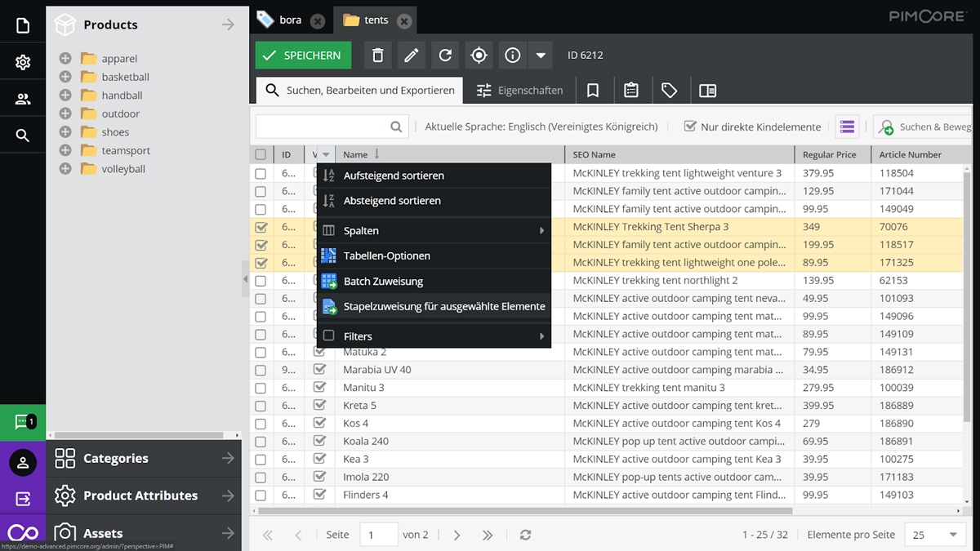Select Absteigend sortieren
This screenshot has width=980, height=551.
coord(434,201)
